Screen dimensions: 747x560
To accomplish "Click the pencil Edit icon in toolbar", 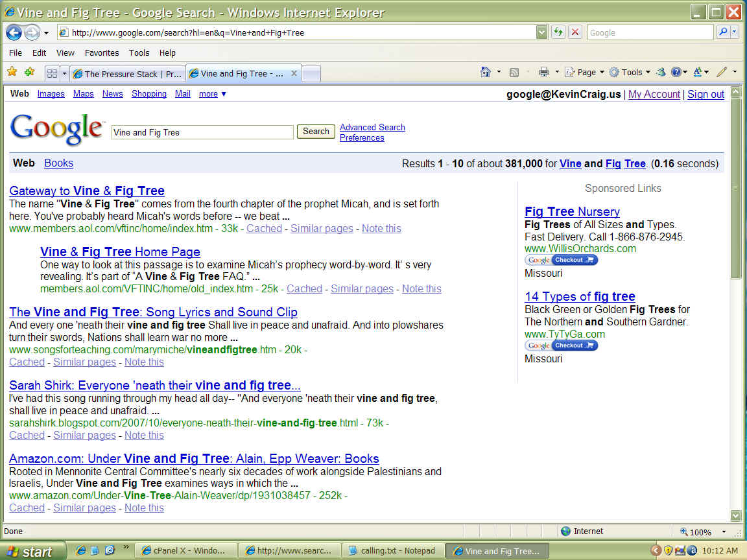I will 722,72.
